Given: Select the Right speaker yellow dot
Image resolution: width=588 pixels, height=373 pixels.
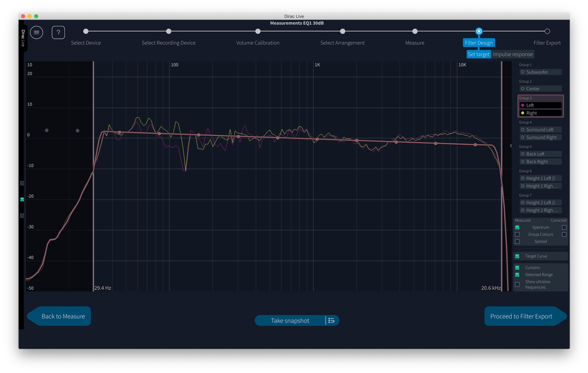Looking at the screenshot, I should click(x=523, y=113).
